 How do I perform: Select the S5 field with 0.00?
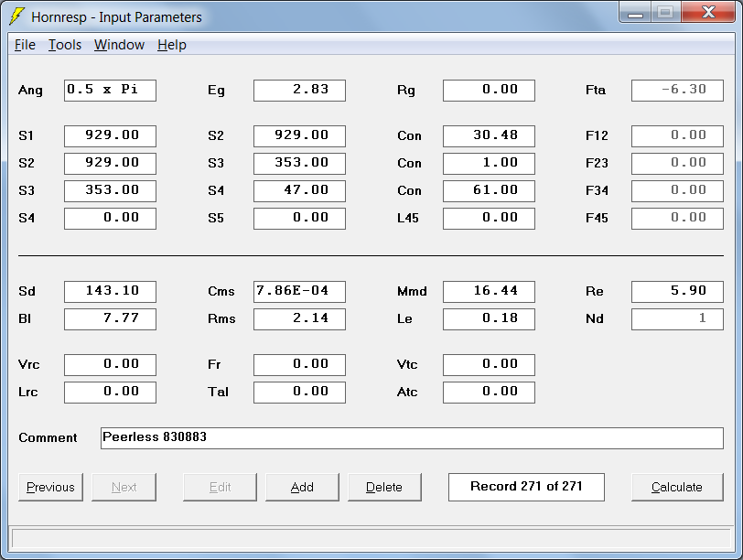pyautogui.click(x=299, y=219)
